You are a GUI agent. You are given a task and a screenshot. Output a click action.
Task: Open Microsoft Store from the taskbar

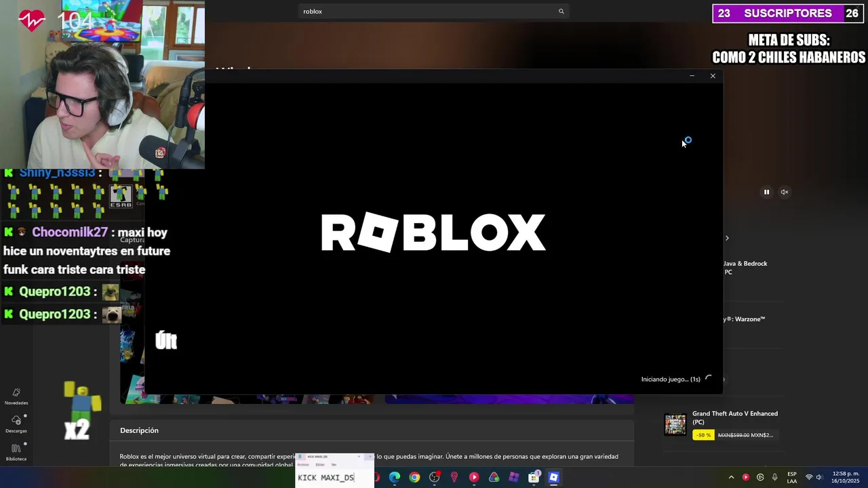pos(534,477)
